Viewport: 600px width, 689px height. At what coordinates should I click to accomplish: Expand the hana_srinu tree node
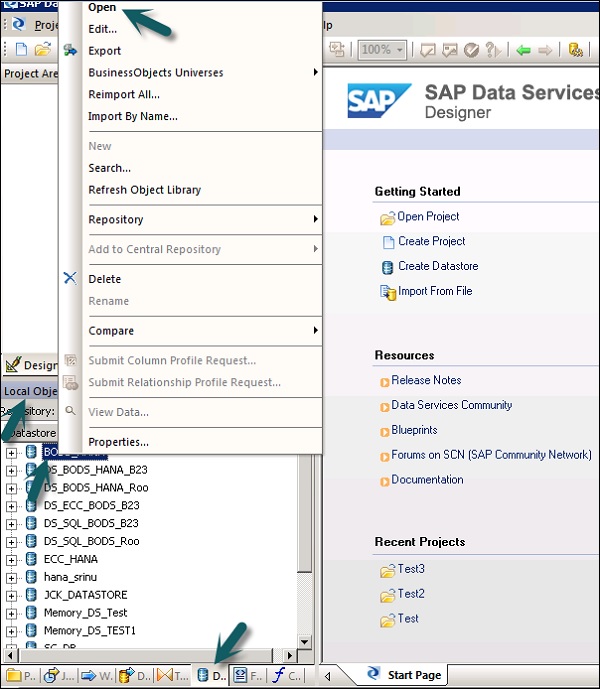[12, 578]
